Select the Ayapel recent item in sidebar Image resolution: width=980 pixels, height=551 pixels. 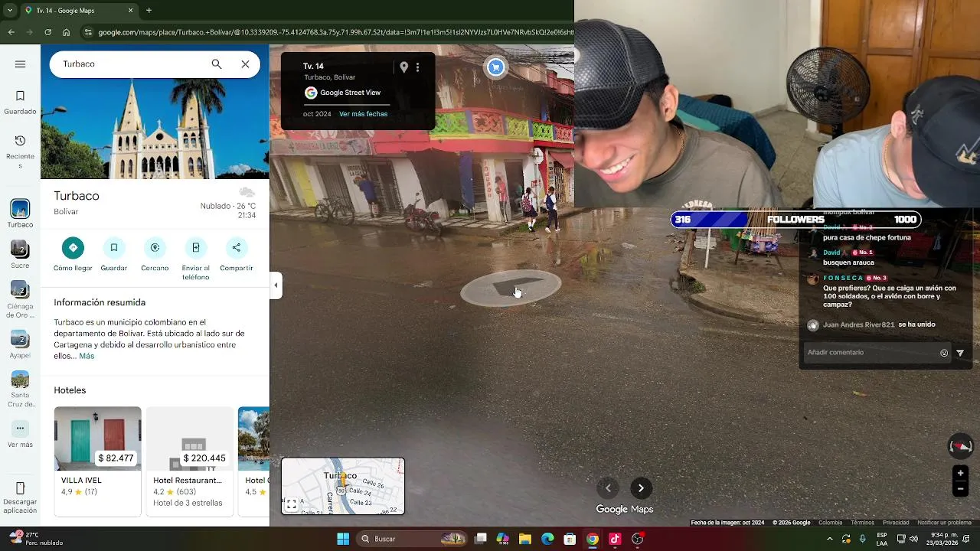pos(20,344)
